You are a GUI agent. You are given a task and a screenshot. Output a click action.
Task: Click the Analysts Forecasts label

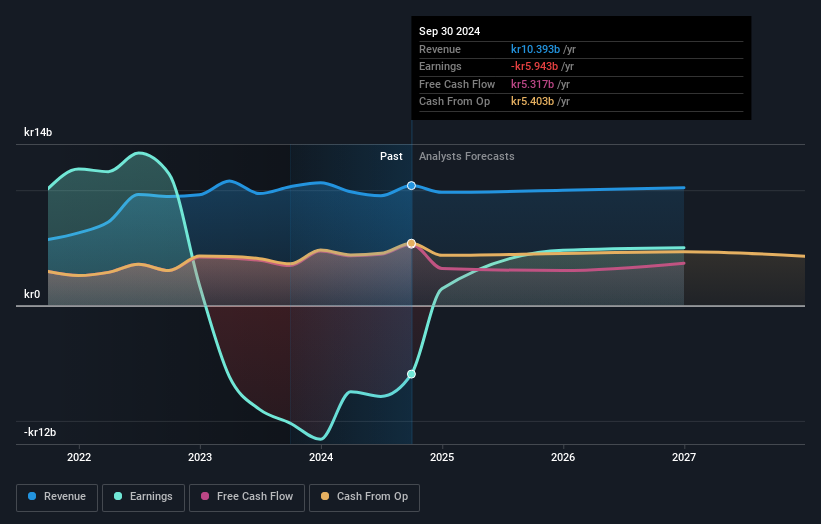click(467, 156)
